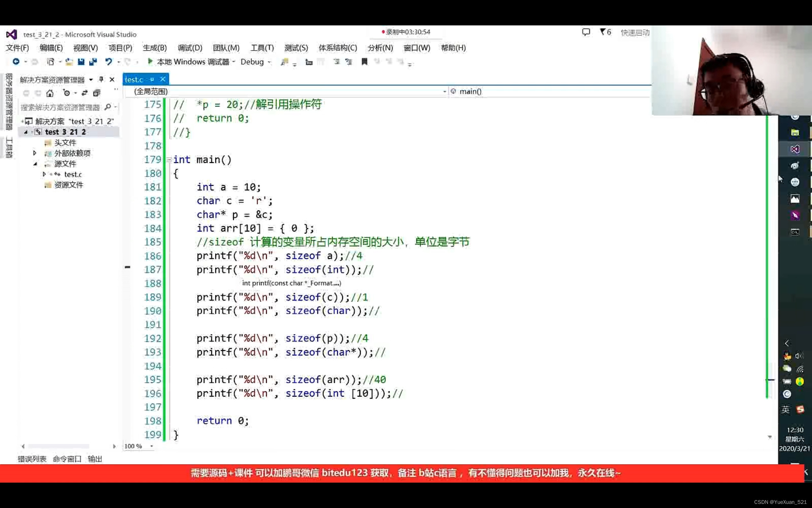Click the decrease indent toolbar icon
Screen dimensions: 812x508
pyautogui.click(x=308, y=62)
